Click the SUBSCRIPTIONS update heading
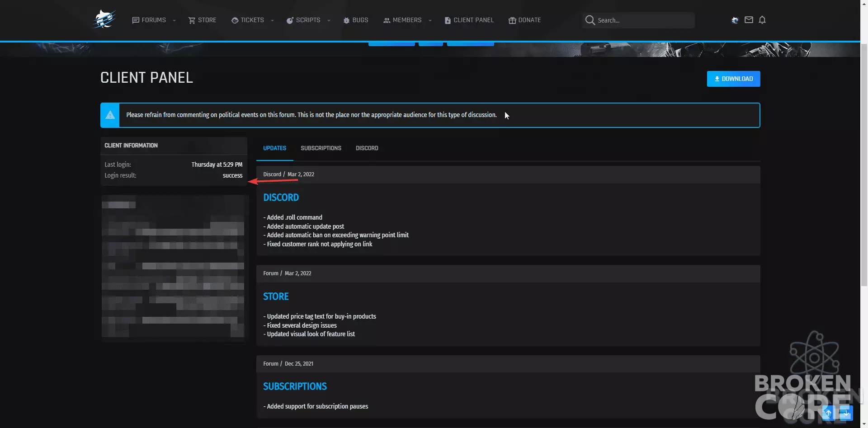868x428 pixels. (x=295, y=386)
